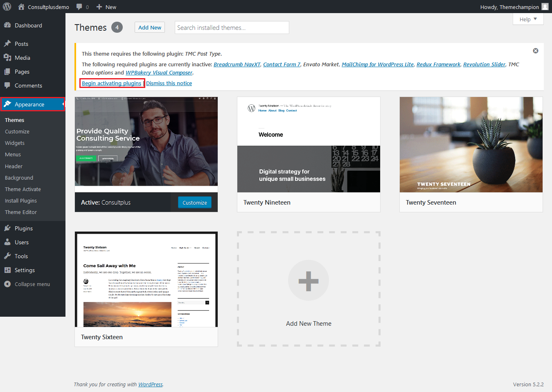Open Plugins using the plug icon
The height and width of the screenshot is (392, 552).
pos(7,228)
